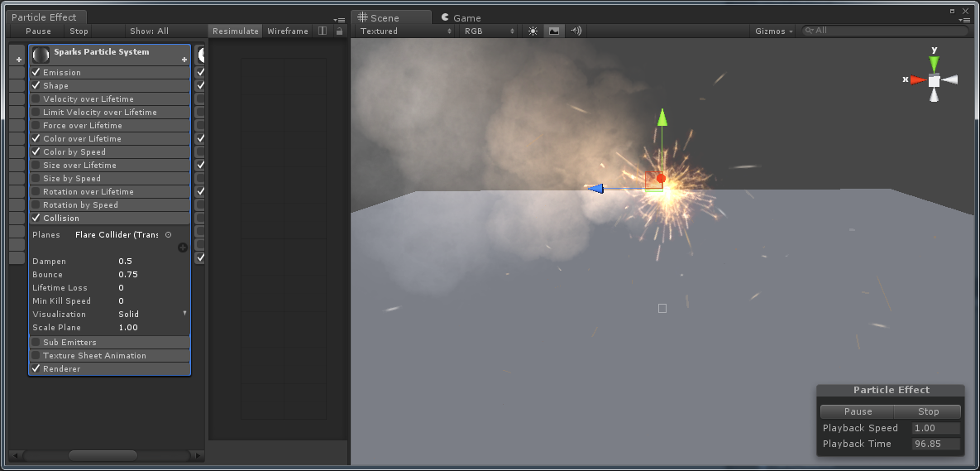The height and width of the screenshot is (471, 980).
Task: Disable the Emission module checkbox
Action: [36, 73]
